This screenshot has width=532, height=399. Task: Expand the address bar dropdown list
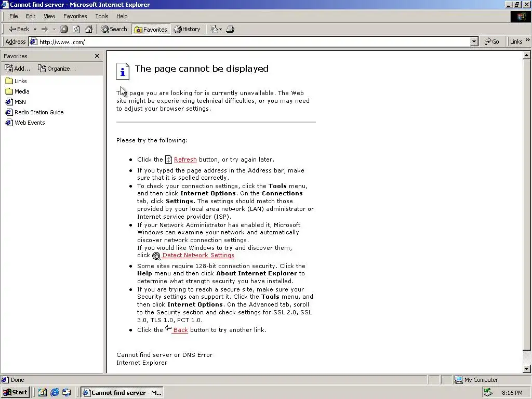474,42
